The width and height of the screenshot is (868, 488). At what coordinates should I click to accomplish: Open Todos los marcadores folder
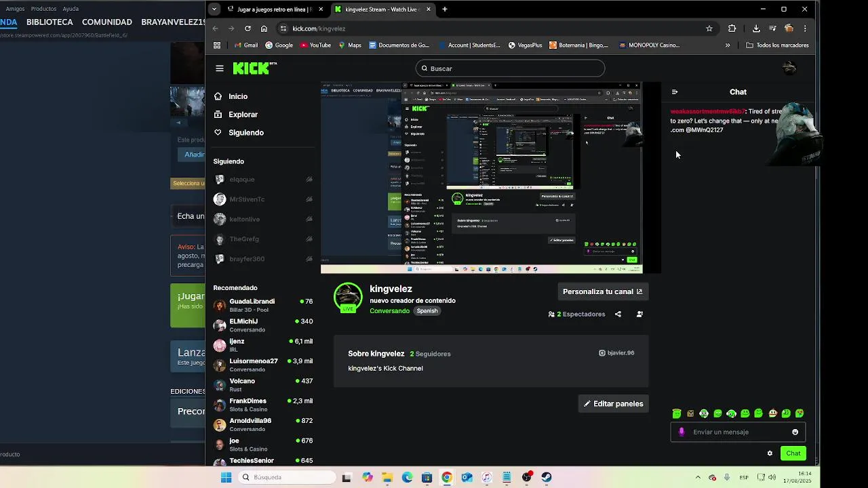[x=777, y=45]
